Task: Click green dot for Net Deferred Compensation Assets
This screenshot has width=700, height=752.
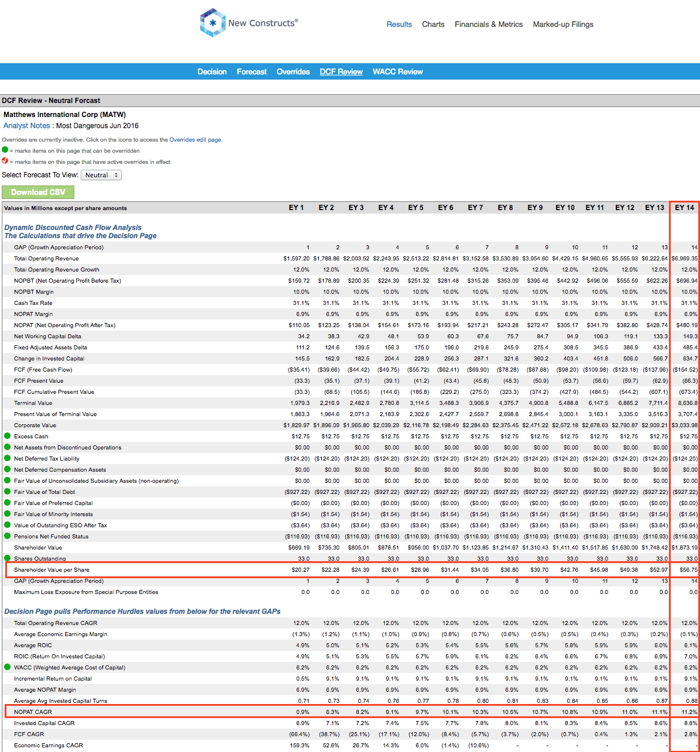Action: click(7, 469)
